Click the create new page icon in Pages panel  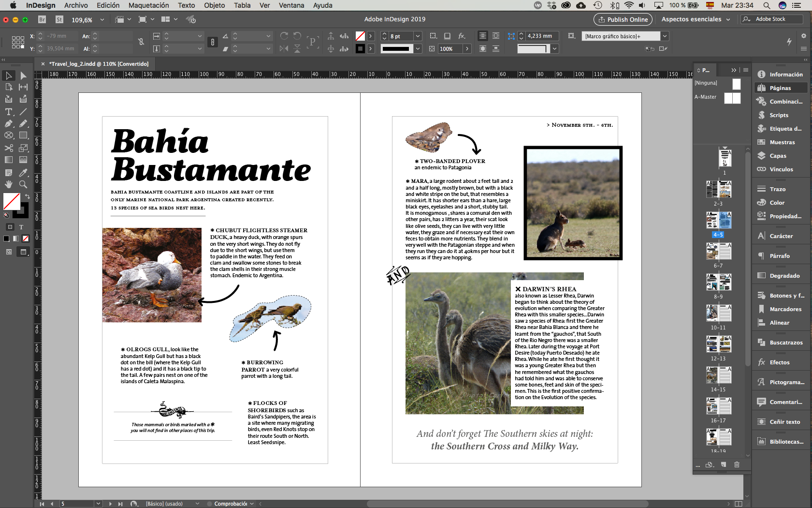[724, 464]
